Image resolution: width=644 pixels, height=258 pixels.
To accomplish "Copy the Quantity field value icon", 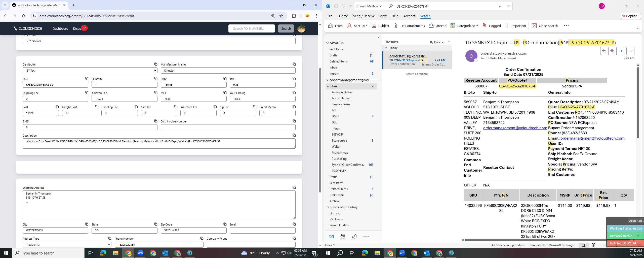I will coord(156,79).
